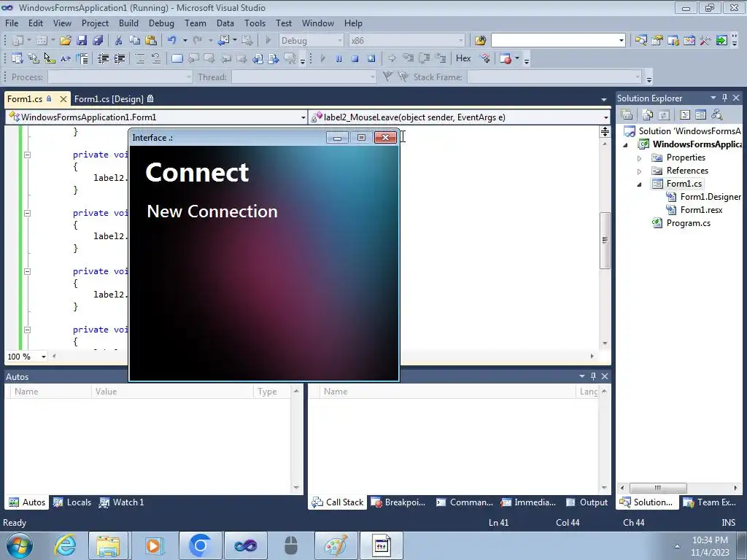Click Show All Files in Solution Explorer

point(648,114)
